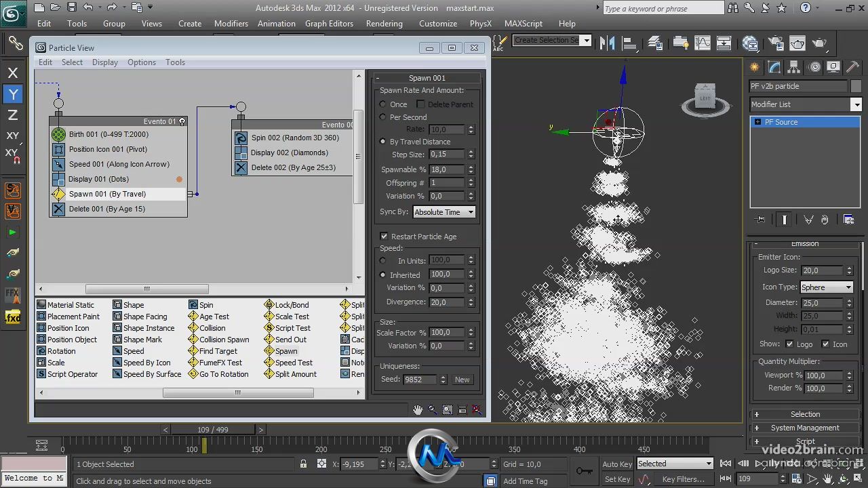Open the Graph Editors menu
This screenshot has height=488, width=868.
[x=329, y=23]
